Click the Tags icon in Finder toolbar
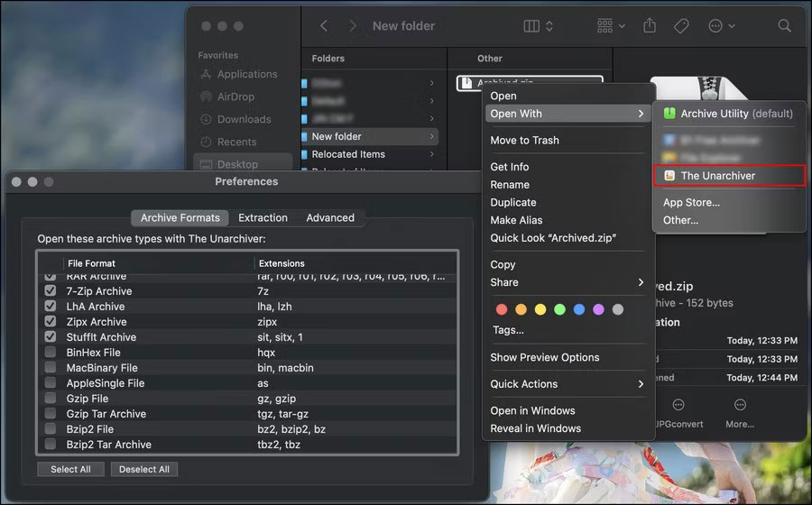Image resolution: width=812 pixels, height=505 pixels. (x=681, y=26)
